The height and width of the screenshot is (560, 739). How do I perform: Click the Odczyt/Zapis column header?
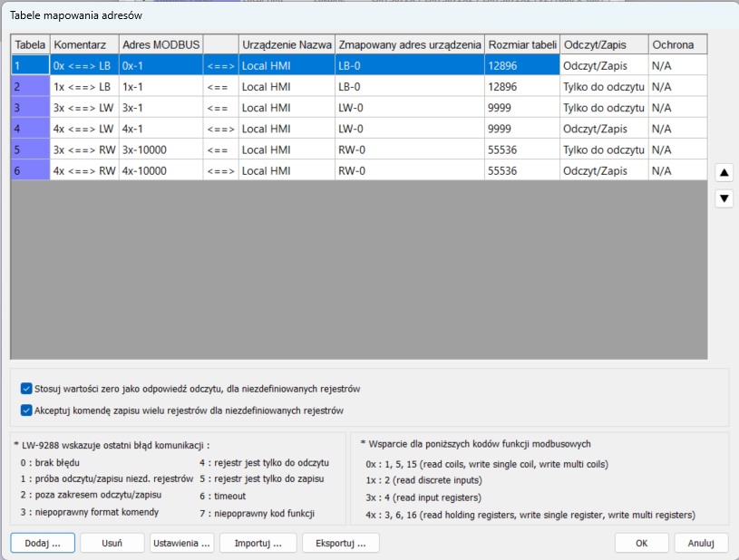[603, 44]
